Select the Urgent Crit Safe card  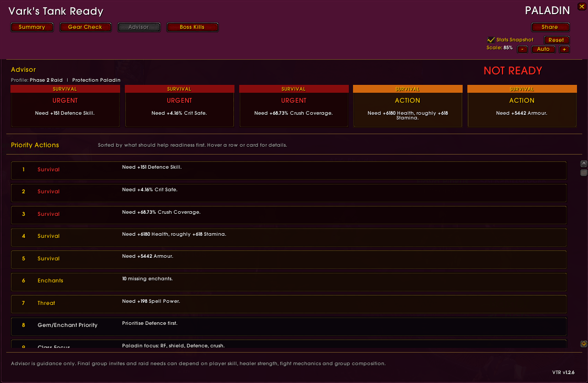179,106
